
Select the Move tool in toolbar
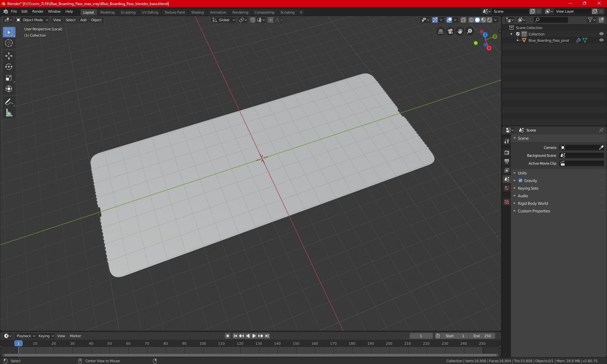(x=9, y=55)
